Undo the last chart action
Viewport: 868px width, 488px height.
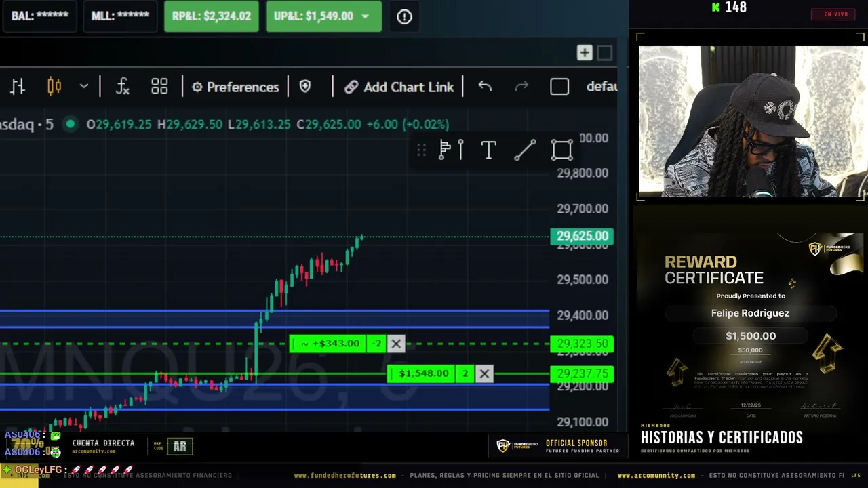[485, 87]
